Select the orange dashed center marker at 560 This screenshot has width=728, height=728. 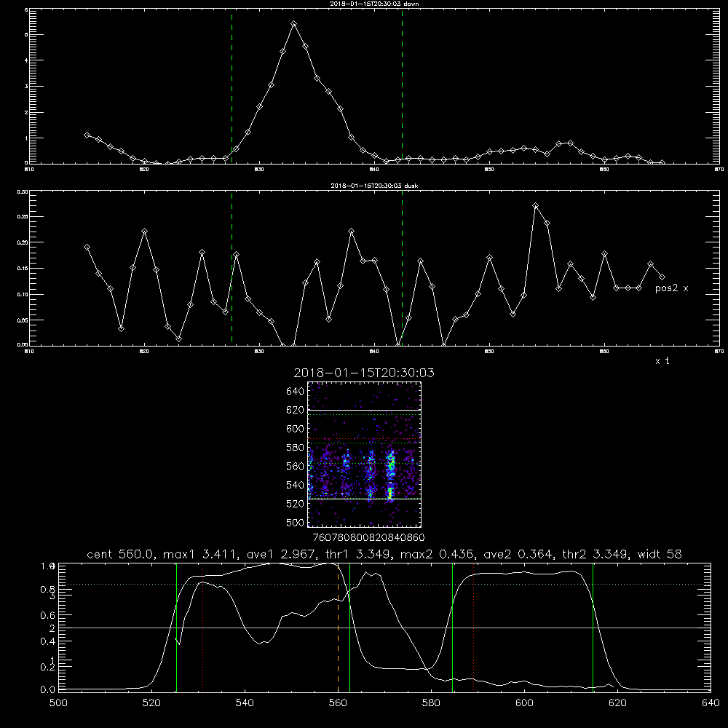[338, 628]
